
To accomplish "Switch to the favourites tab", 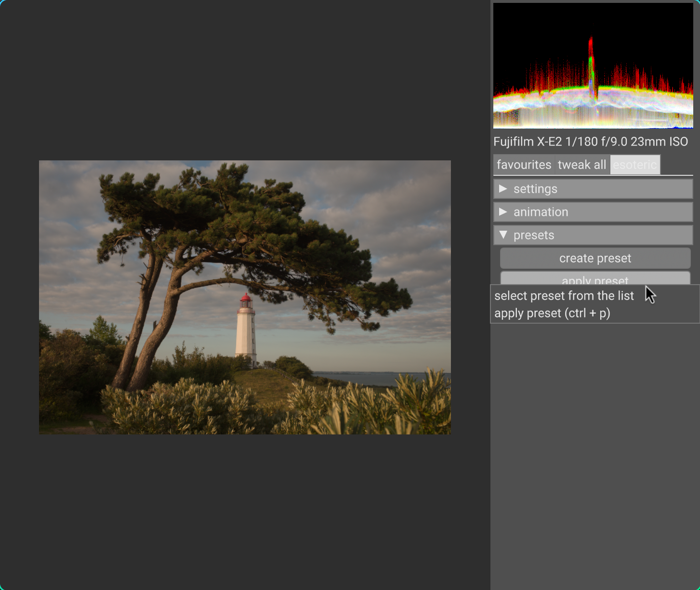I will click(524, 165).
